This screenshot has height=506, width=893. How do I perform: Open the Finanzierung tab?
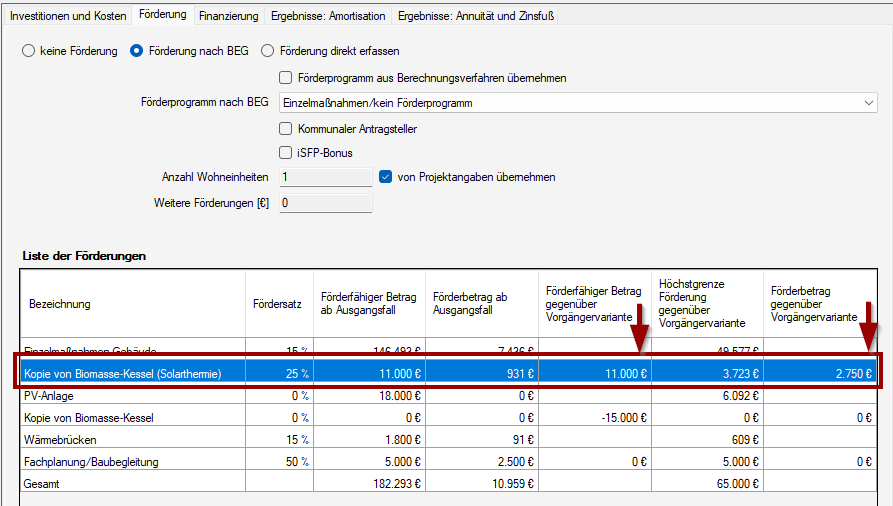point(228,16)
